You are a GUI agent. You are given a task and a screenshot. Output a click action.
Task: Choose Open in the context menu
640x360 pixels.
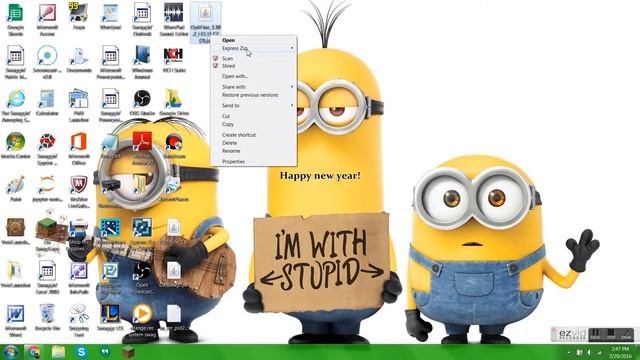coord(253,40)
